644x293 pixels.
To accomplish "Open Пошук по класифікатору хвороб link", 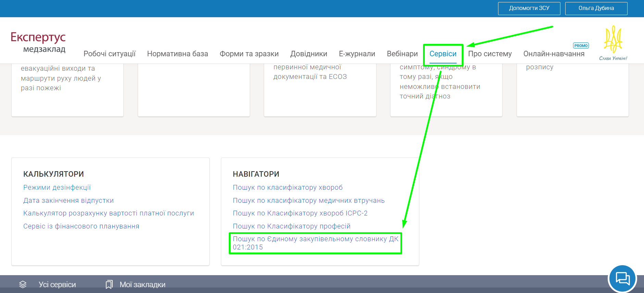I will tap(287, 187).
